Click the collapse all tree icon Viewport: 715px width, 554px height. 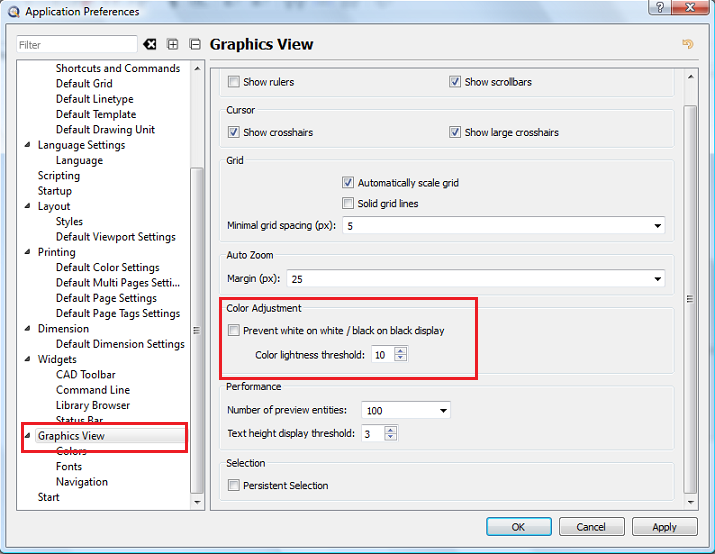195,45
